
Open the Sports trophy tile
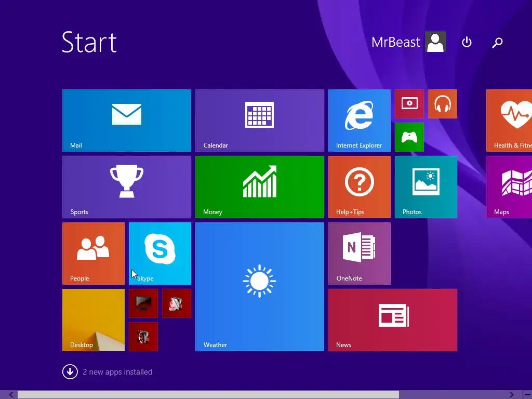127,187
